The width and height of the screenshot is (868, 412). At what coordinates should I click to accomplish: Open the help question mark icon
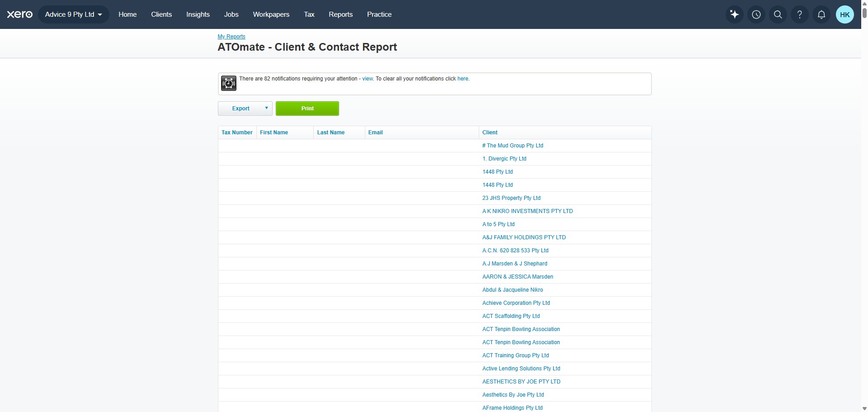800,14
